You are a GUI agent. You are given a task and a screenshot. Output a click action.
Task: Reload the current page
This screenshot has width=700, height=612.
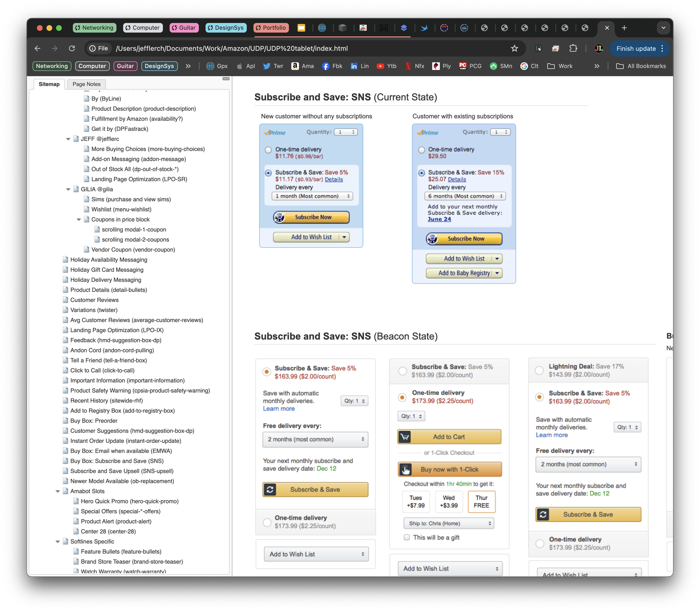click(72, 48)
